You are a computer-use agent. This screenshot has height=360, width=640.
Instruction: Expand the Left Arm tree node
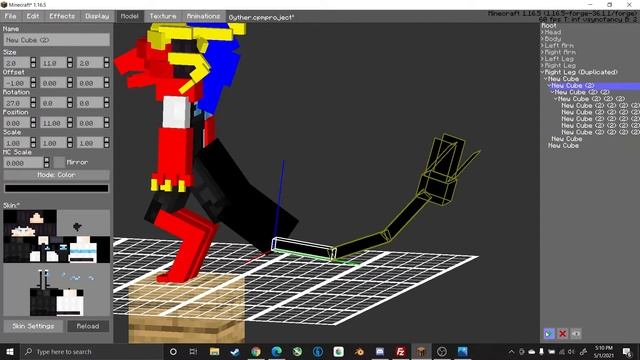pyautogui.click(x=542, y=46)
